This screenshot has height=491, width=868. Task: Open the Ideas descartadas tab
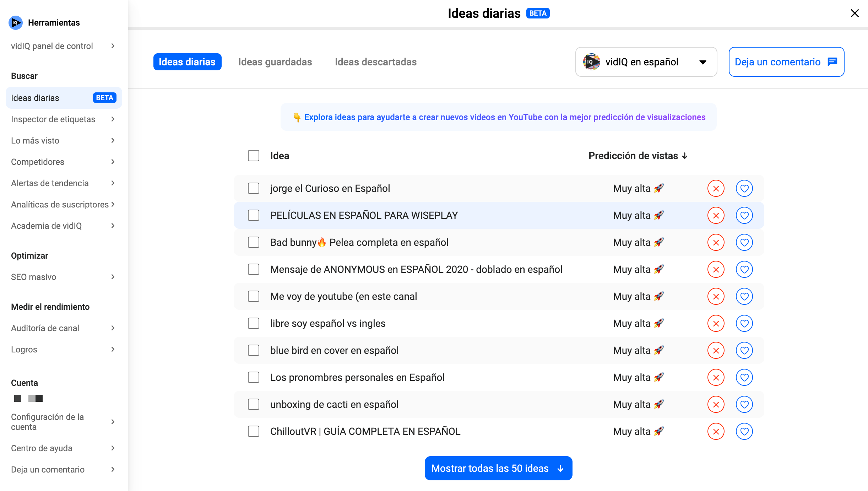[375, 62]
